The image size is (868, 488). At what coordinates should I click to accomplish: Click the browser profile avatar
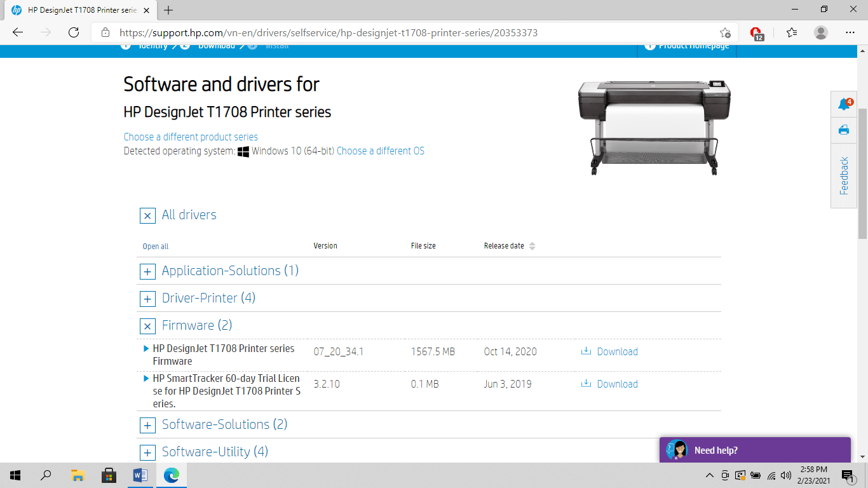(x=821, y=32)
